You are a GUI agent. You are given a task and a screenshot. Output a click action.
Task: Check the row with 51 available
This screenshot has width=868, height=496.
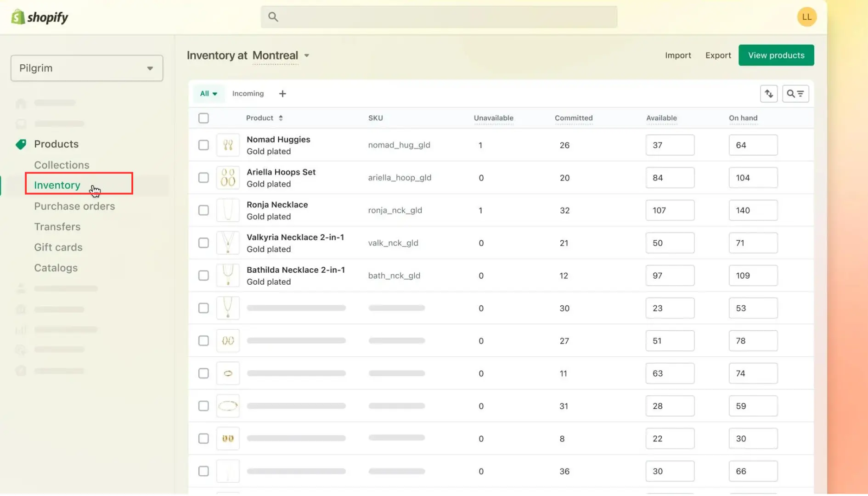203,341
